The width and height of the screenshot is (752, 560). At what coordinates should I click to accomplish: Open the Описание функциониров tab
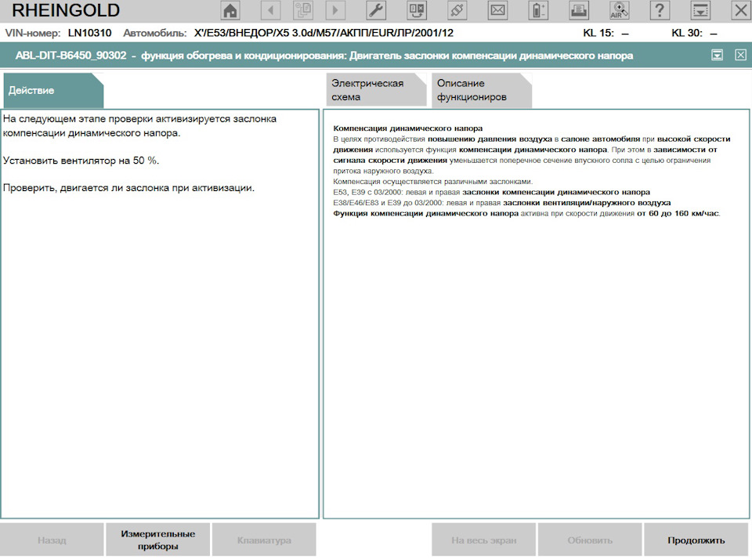pos(482,89)
